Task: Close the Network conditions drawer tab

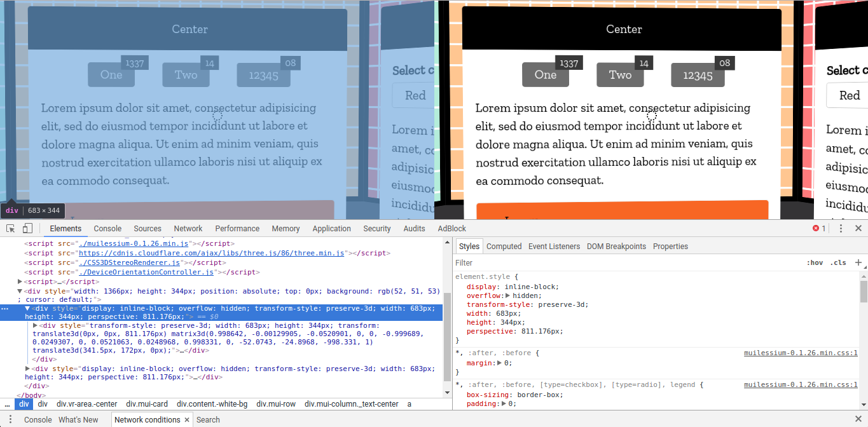Action: coord(187,420)
